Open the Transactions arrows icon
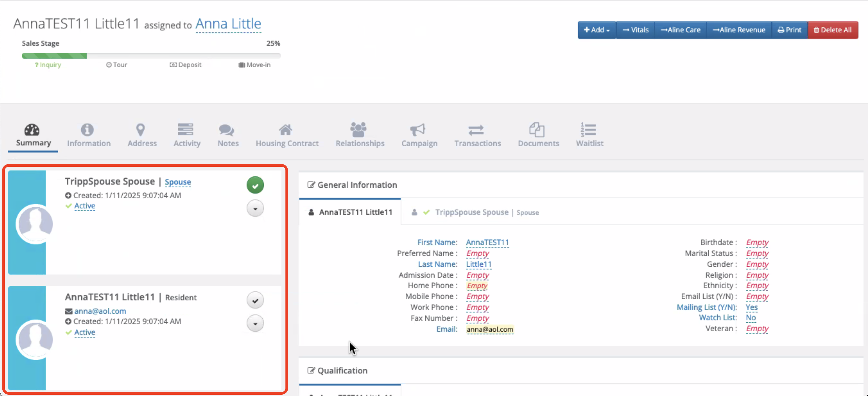Screen dimensions: 868x396 (x=476, y=130)
